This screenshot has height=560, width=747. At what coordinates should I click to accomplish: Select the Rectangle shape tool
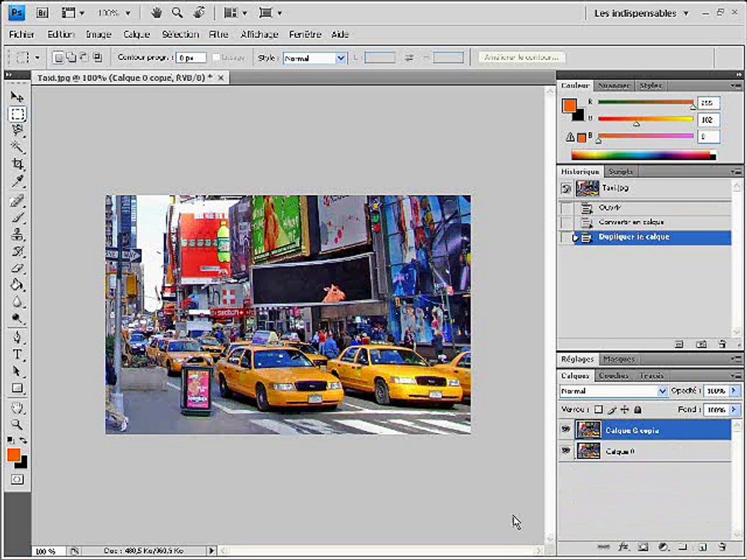(18, 388)
